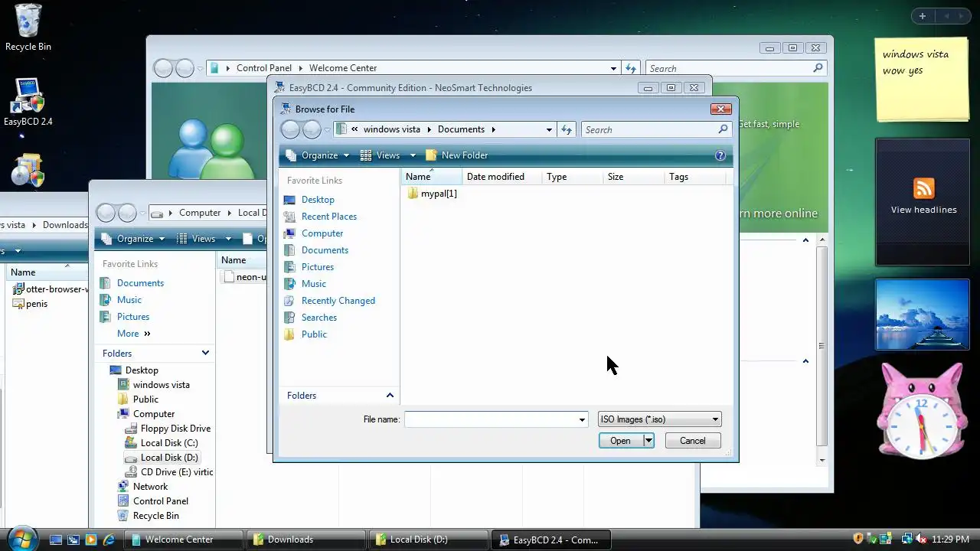Select Public in Browse dialog favorite links
980x551 pixels.
pyautogui.click(x=314, y=334)
